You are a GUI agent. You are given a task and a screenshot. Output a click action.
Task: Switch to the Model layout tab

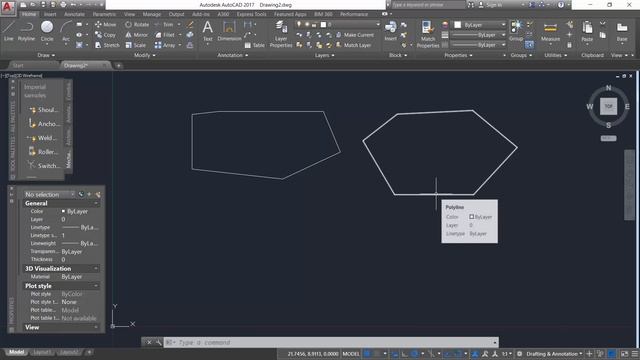(x=16, y=352)
